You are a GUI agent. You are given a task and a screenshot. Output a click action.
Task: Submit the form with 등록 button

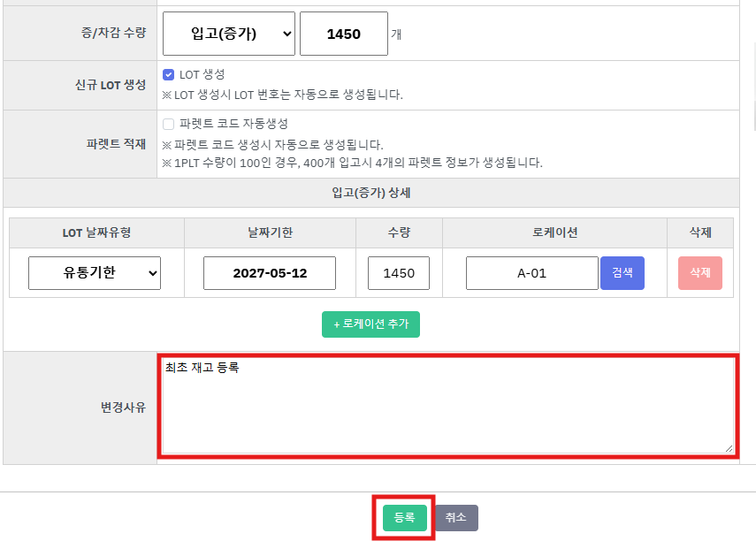(x=404, y=518)
